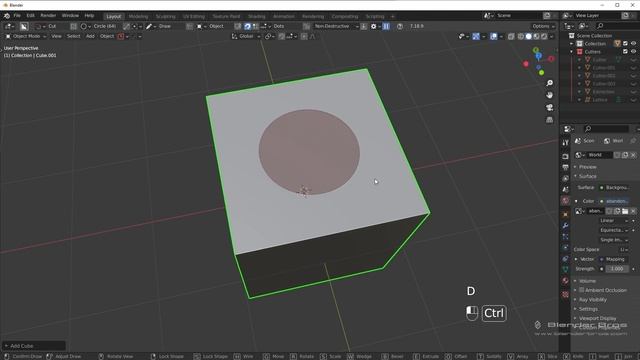Add a new workspace tab with plus
The height and width of the screenshot is (360, 640).
[x=392, y=16]
